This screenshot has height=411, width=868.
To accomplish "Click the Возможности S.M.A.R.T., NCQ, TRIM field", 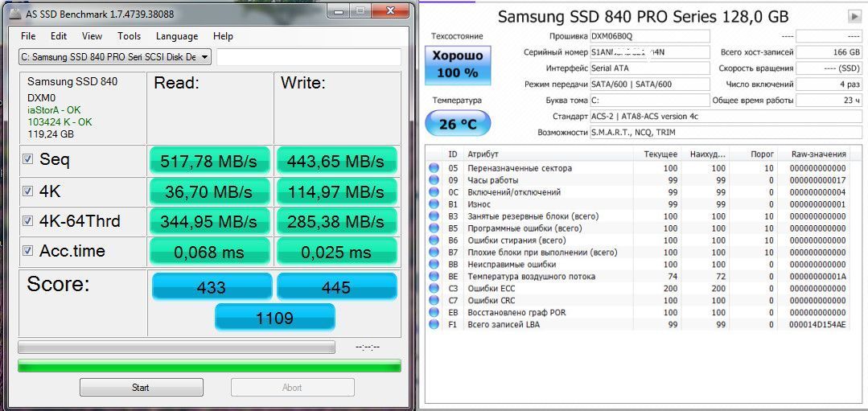I will tap(726, 132).
